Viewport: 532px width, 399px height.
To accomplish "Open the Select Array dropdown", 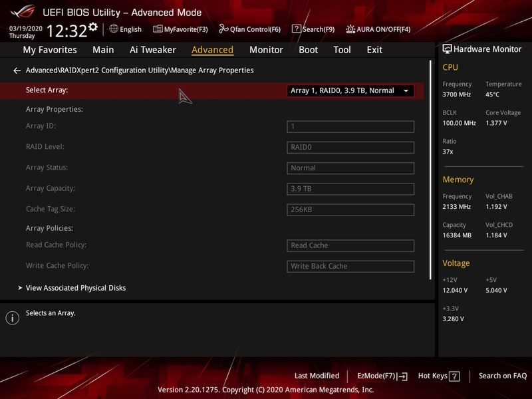I will point(350,91).
